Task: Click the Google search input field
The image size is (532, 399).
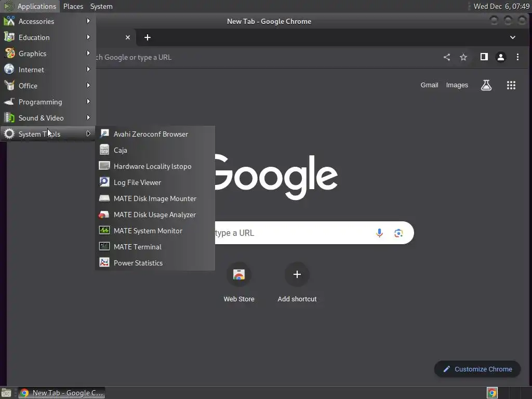Action: click(x=292, y=233)
